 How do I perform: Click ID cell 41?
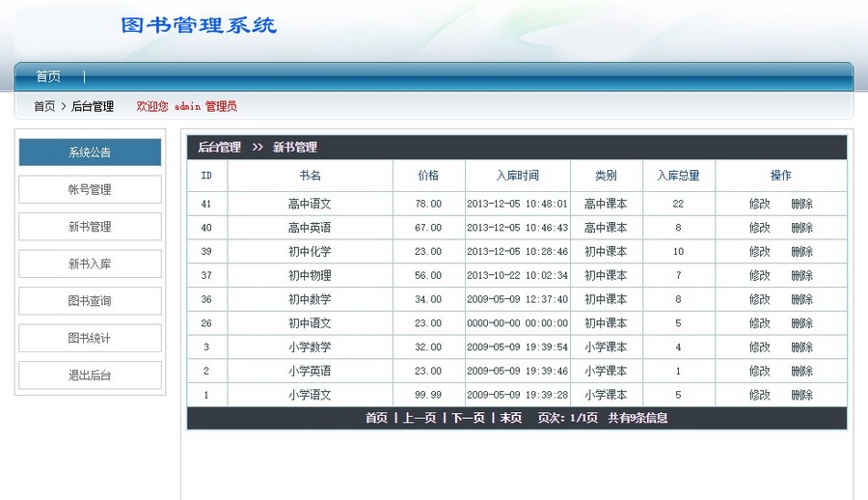206,204
